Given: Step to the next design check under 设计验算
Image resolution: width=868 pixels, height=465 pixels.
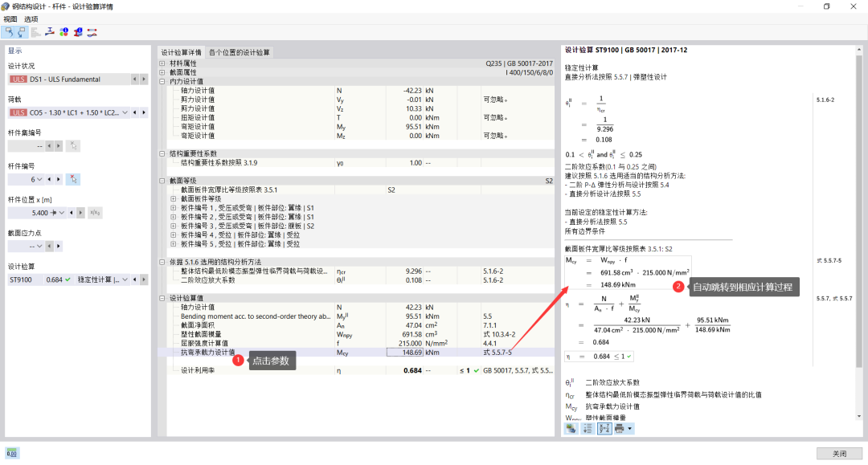Looking at the screenshot, I should coord(144,279).
